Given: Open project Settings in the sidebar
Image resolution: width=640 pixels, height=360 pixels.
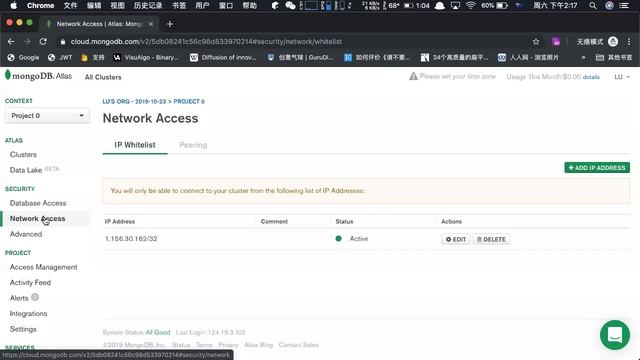Looking at the screenshot, I should point(23,329).
